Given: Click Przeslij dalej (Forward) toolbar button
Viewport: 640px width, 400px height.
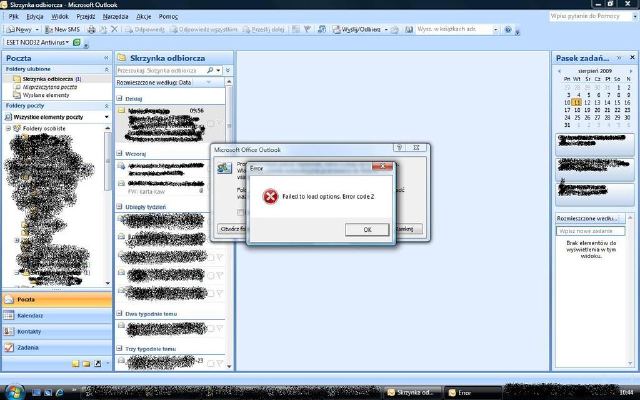Looking at the screenshot, I should [268, 30].
